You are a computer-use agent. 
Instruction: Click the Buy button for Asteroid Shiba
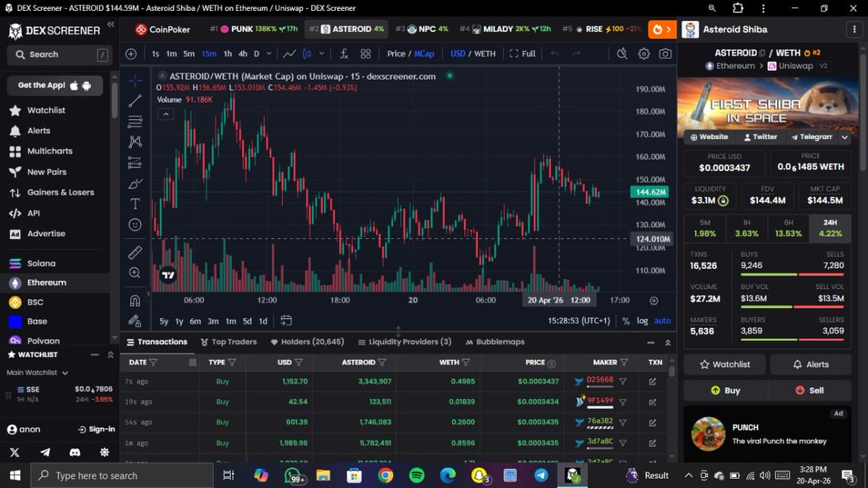(x=725, y=390)
